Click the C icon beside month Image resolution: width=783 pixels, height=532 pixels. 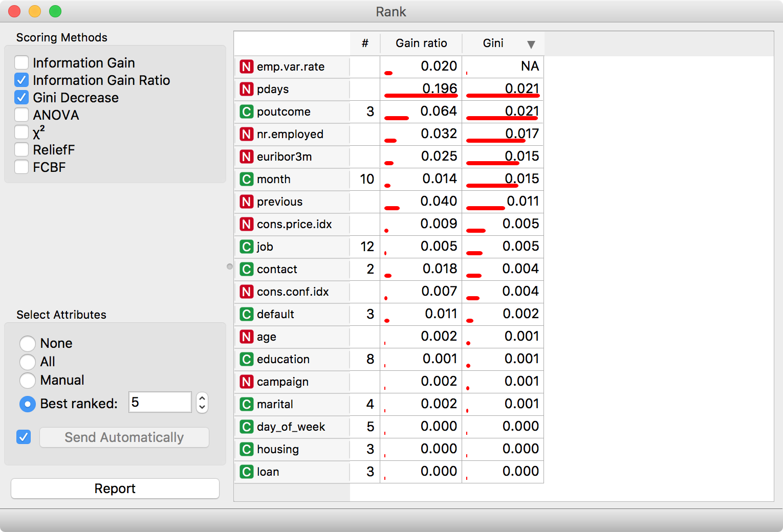point(246,179)
